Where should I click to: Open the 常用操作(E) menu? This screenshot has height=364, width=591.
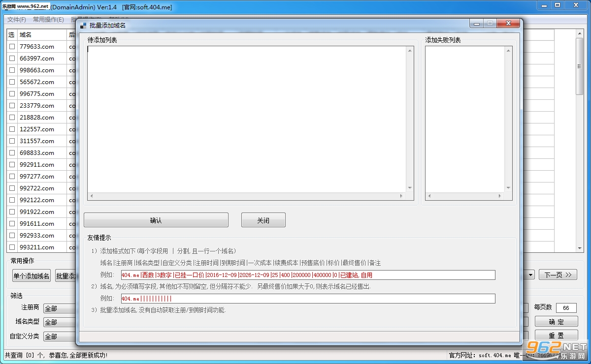click(x=48, y=20)
